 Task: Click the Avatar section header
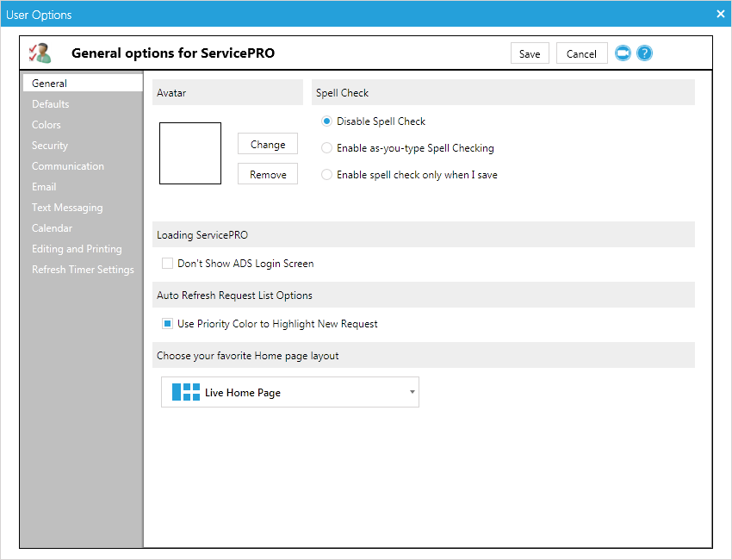228,92
